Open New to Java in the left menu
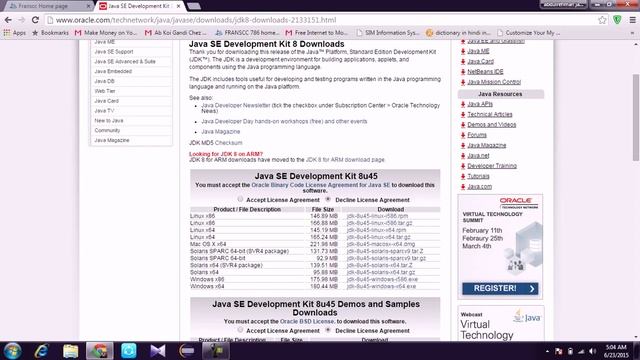Viewport: 640px width, 360px height. [x=109, y=120]
